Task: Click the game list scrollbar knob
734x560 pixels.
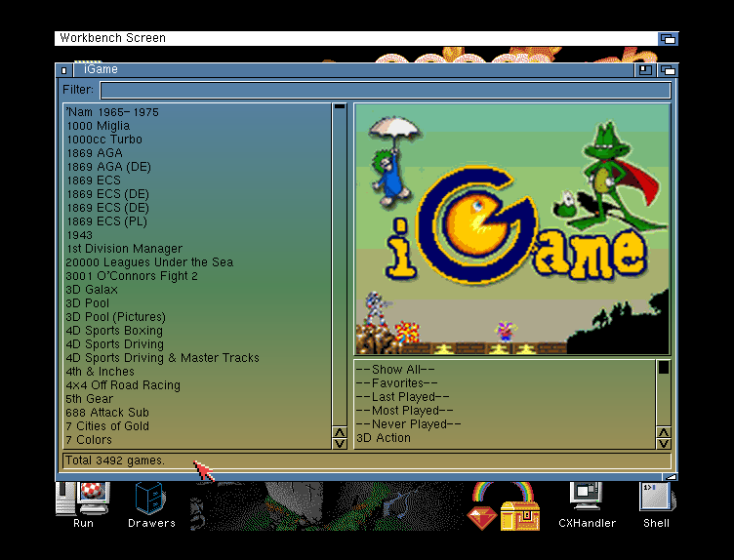Action: click(x=340, y=106)
